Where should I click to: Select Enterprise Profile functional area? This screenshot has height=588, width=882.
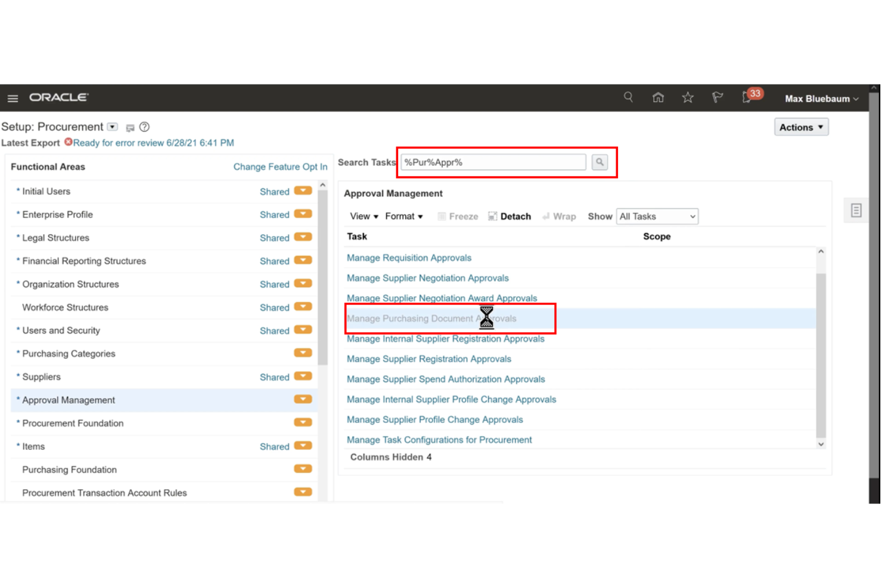(x=57, y=214)
